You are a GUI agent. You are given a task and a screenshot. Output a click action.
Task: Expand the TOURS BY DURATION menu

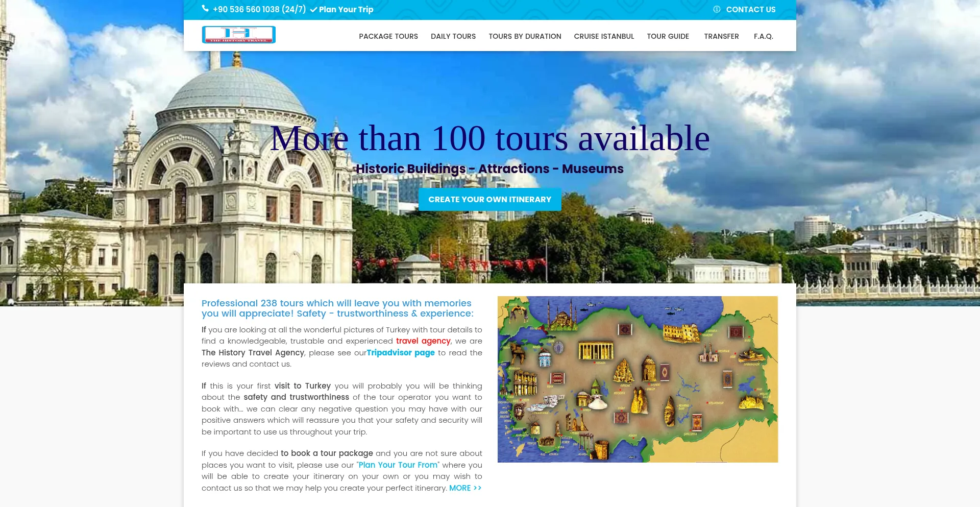(x=525, y=36)
